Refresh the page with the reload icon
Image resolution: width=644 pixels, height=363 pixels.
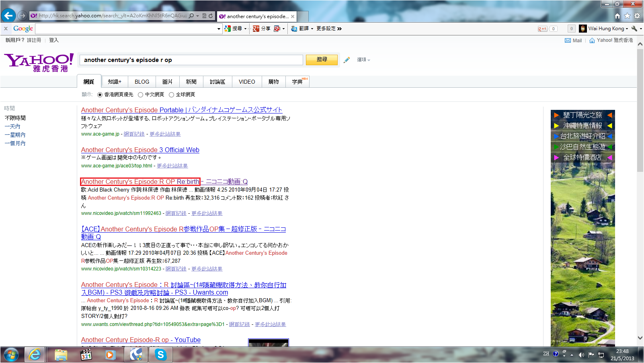pos(211,16)
